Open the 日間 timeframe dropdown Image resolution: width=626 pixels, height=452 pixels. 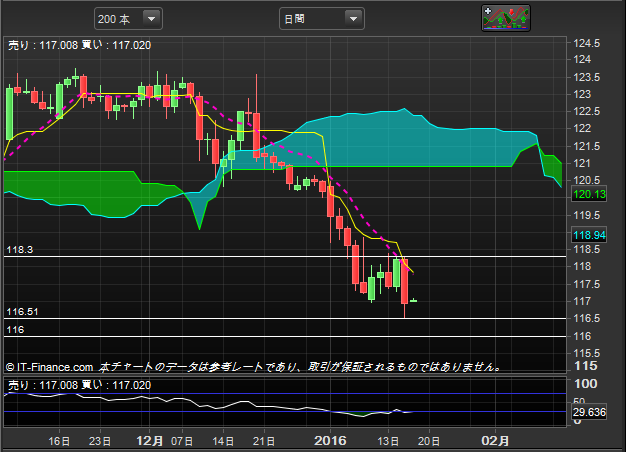(321, 19)
